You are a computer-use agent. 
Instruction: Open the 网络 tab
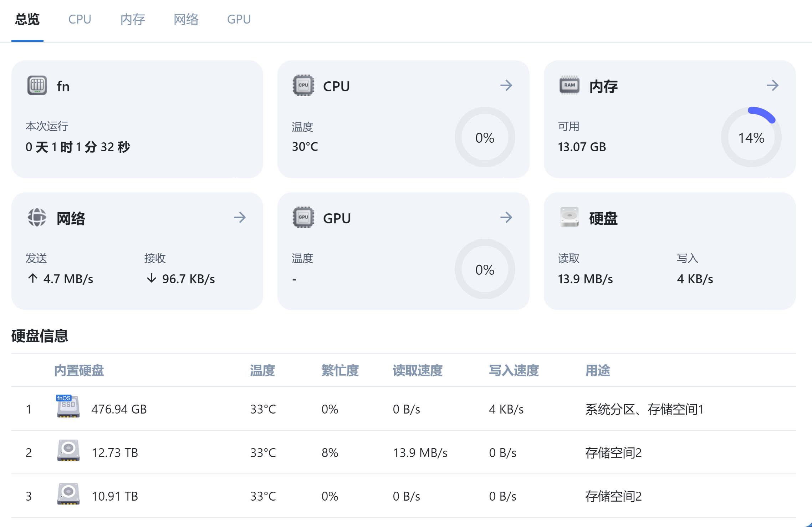[x=186, y=19]
